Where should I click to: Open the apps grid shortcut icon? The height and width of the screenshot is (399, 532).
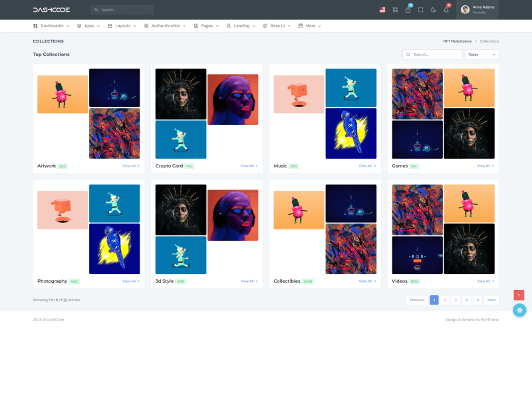pos(395,10)
